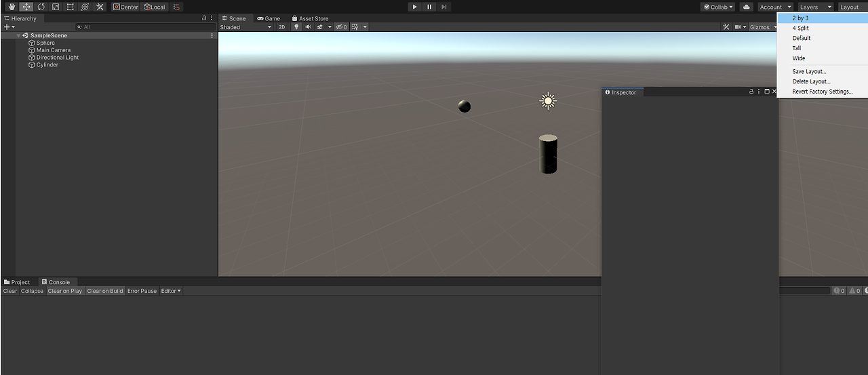868x375 pixels.
Task: Switch to the Asset Store tab
Action: coord(310,18)
